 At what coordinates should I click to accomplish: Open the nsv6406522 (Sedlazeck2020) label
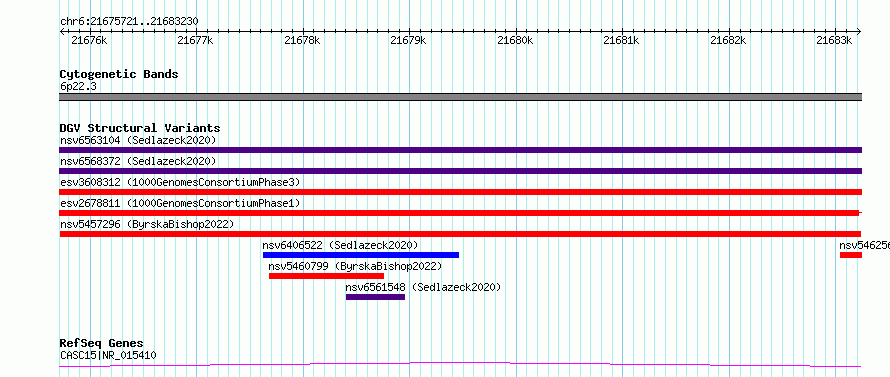(x=340, y=245)
